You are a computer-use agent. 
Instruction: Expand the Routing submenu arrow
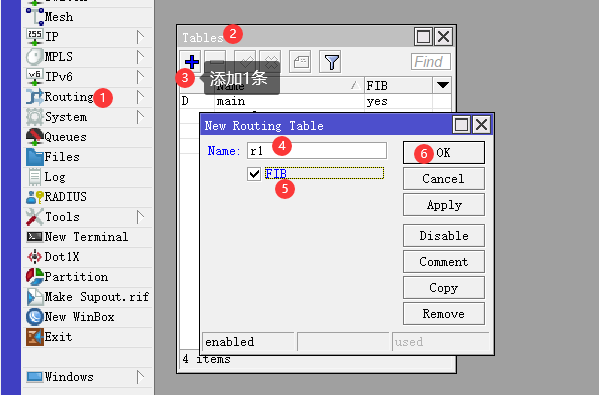coord(141,97)
